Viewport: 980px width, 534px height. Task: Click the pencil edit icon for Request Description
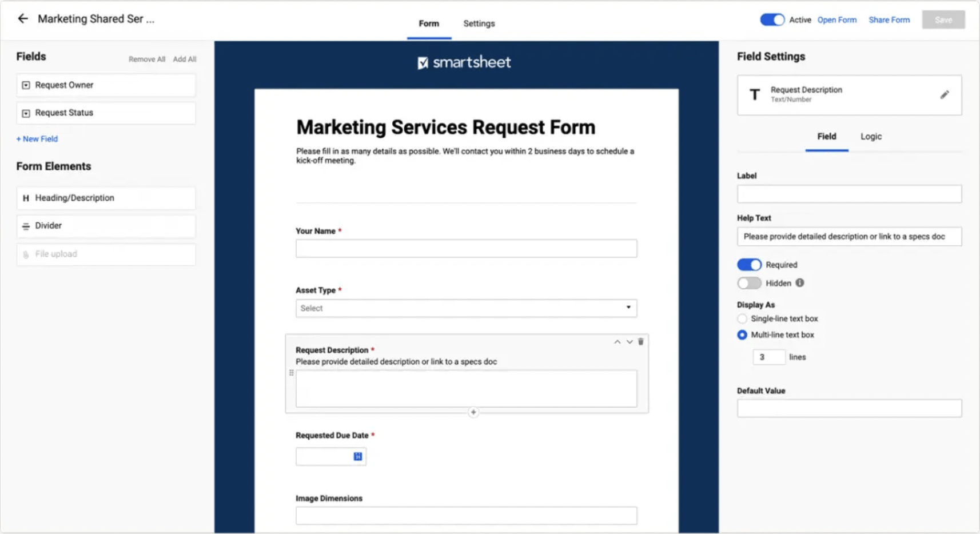pyautogui.click(x=946, y=95)
